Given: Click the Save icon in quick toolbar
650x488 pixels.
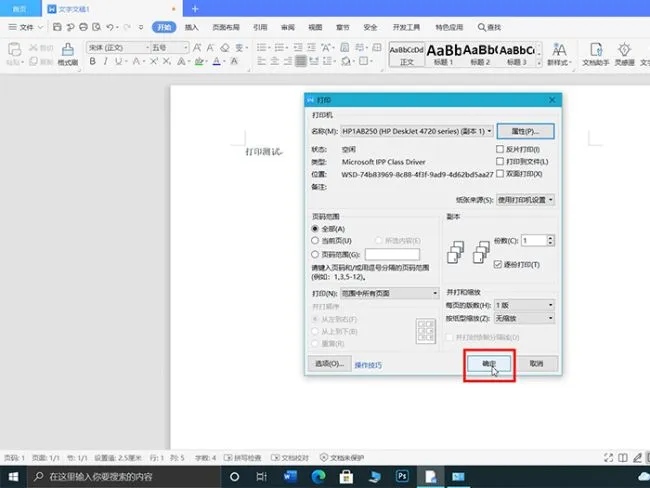Looking at the screenshot, I should coord(57,27).
